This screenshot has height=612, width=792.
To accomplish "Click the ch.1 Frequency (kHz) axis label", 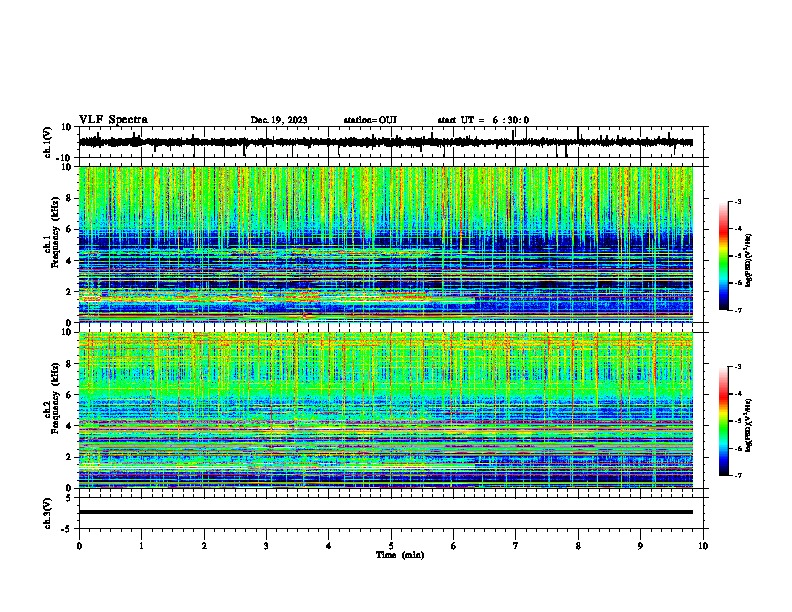I will click(51, 233).
